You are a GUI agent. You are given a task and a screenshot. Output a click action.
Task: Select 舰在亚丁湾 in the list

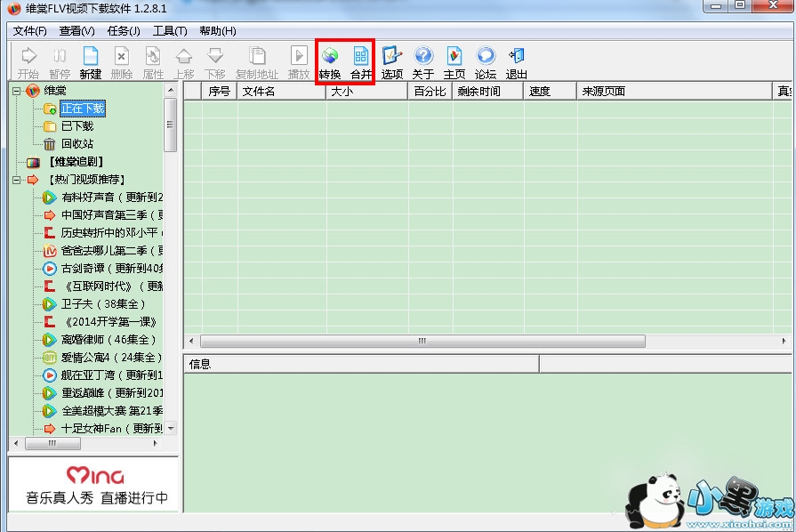pos(112,375)
